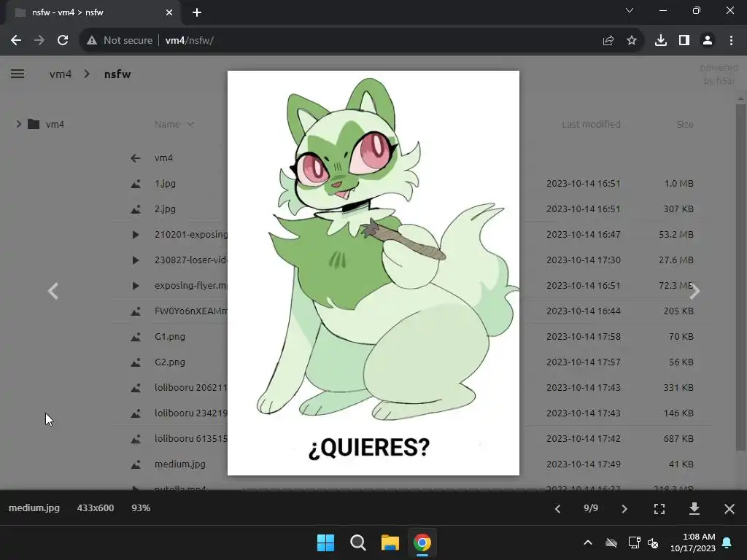Toggle hamburger sidebar menu

click(18, 74)
